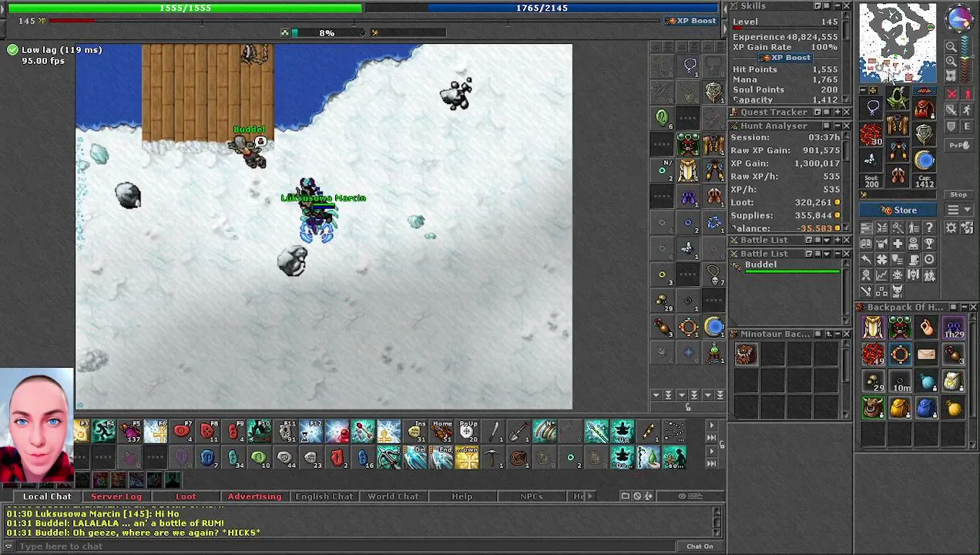Click the green health bar

click(185, 8)
